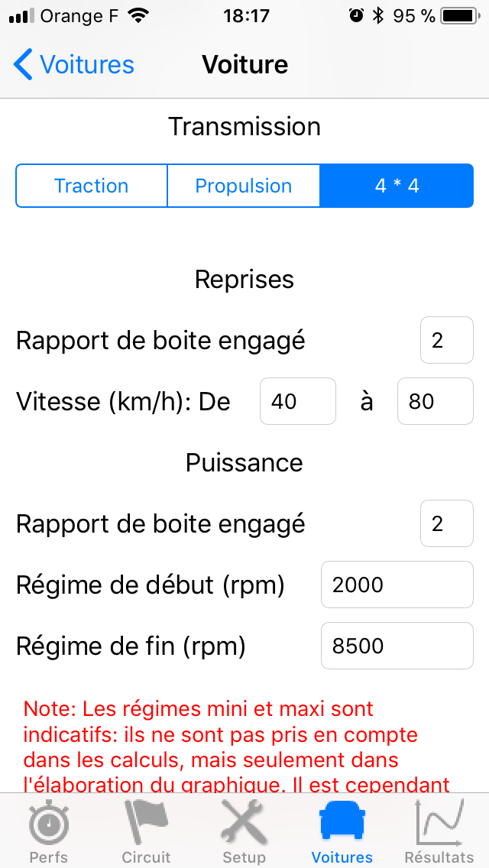Screen dimensions: 489x868
Task: Edit the Puissance gear ratio field
Action: pyautogui.click(x=446, y=523)
